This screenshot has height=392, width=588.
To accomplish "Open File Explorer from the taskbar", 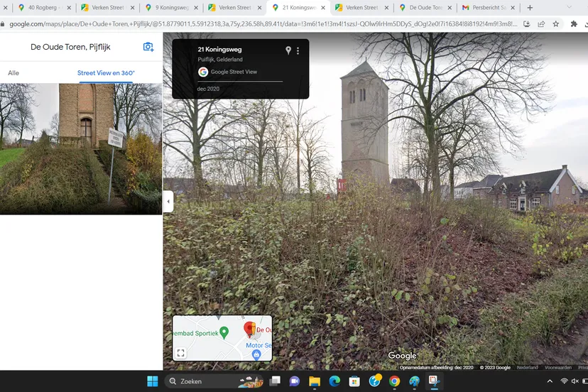I will pos(314,381).
